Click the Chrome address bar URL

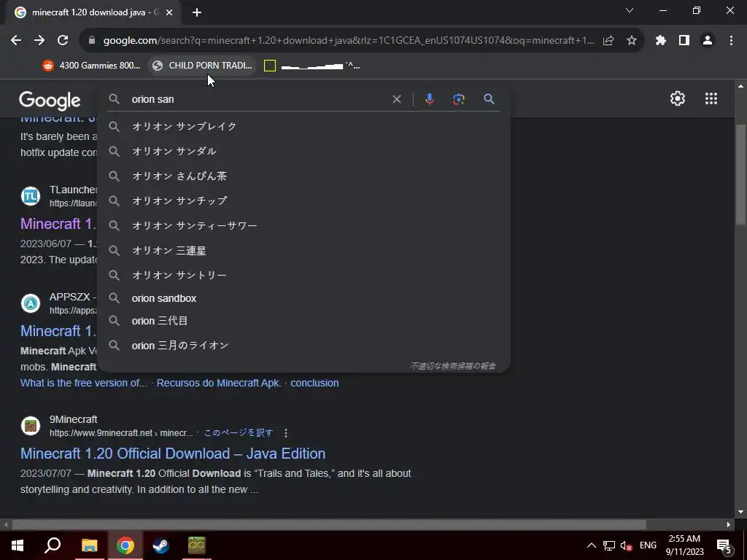[349, 41]
